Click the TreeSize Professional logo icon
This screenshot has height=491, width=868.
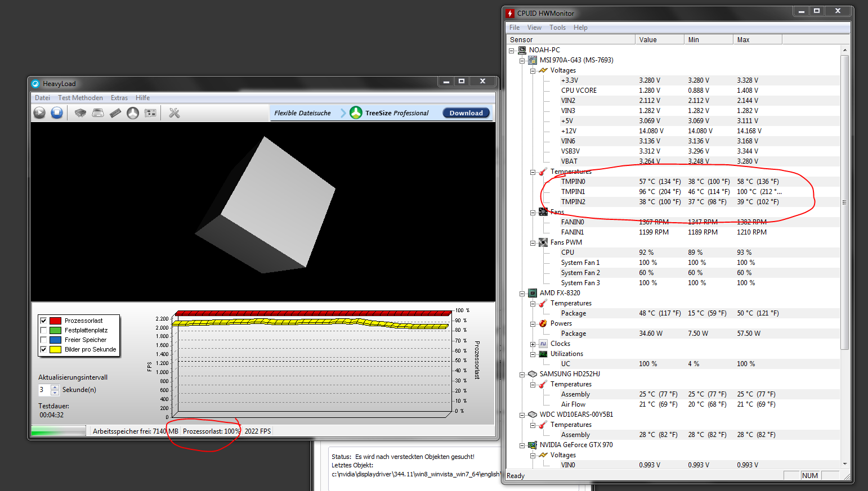pos(356,112)
